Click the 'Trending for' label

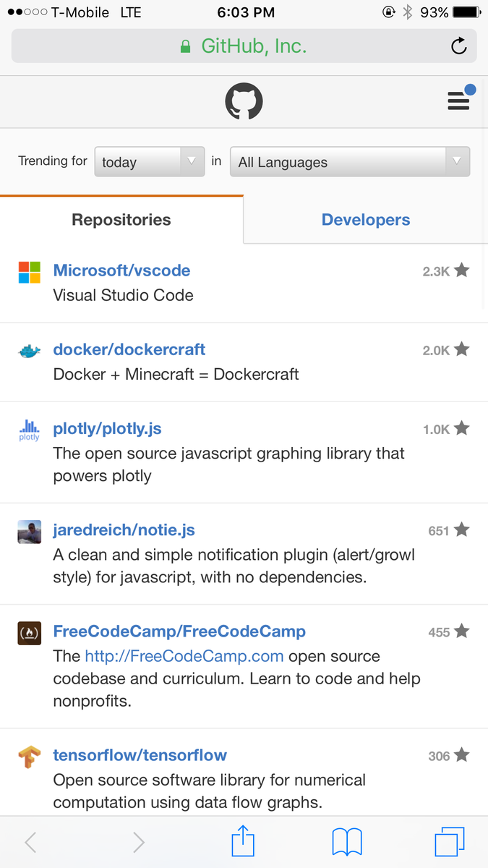(x=53, y=161)
